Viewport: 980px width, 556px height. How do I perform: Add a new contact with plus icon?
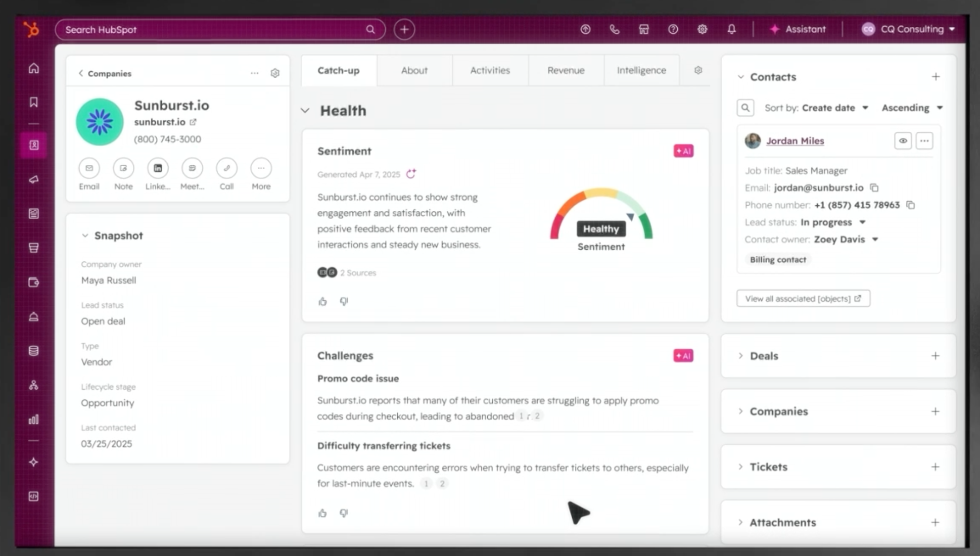935,77
